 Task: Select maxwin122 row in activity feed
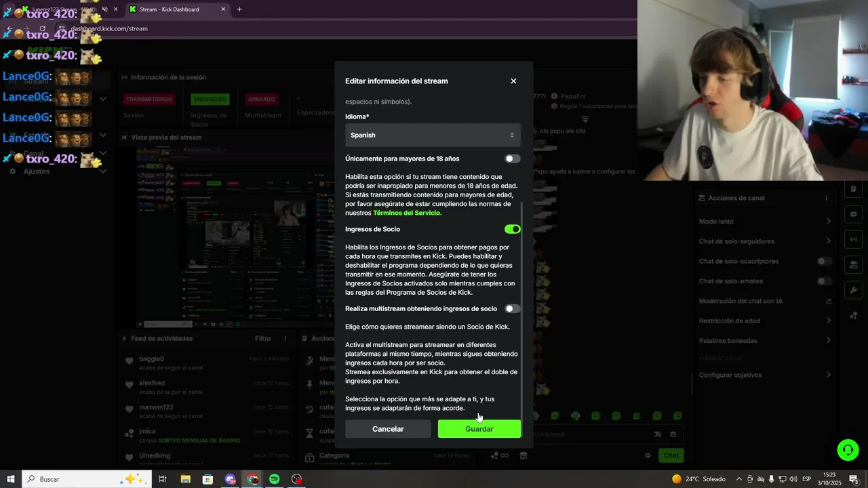pyautogui.click(x=207, y=411)
